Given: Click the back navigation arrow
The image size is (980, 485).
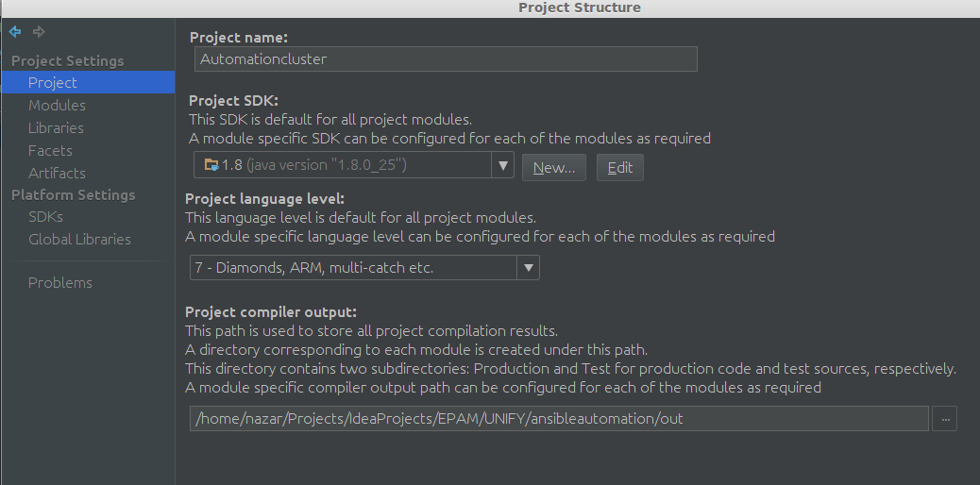Looking at the screenshot, I should click(x=15, y=31).
